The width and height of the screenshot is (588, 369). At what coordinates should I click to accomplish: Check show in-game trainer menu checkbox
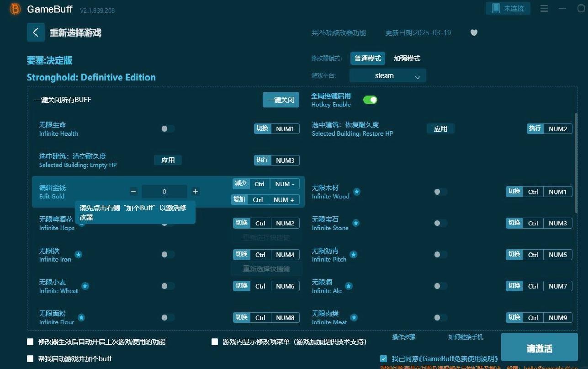(215, 342)
